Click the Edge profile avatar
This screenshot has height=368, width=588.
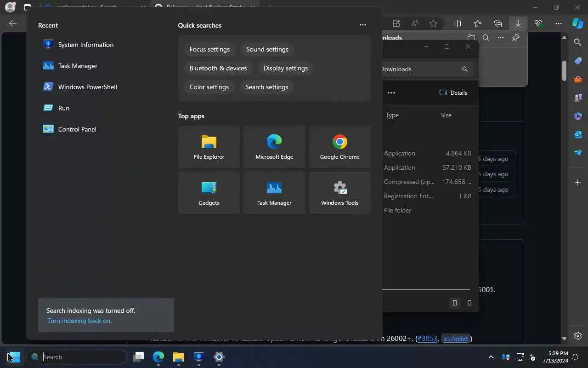click(x=10, y=7)
